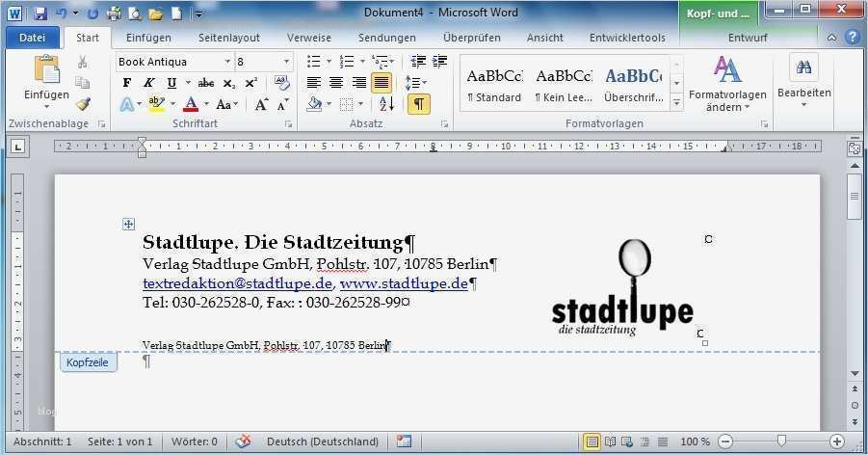The image size is (868, 455).
Task: Click the table move handle
Action: [128, 224]
